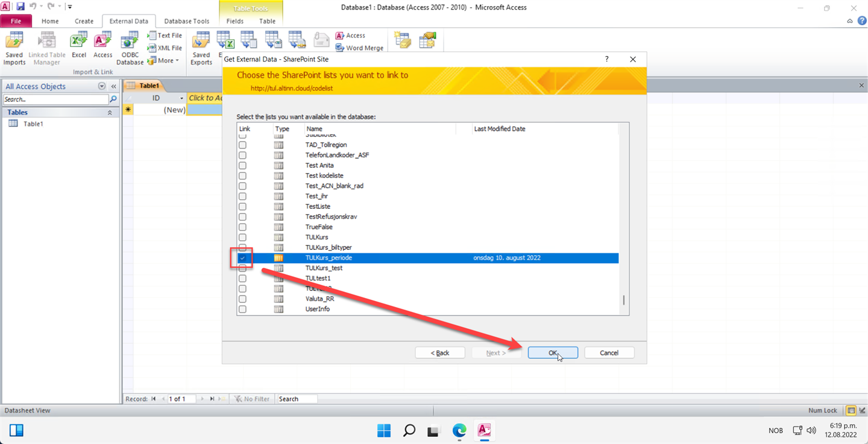Open Saved Exports

tap(201, 49)
